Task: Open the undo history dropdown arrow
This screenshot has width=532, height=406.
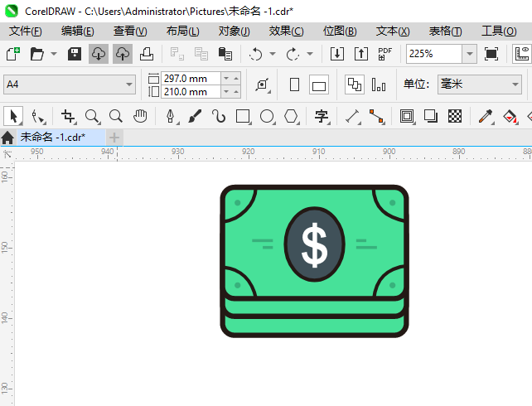Action: 273,54
